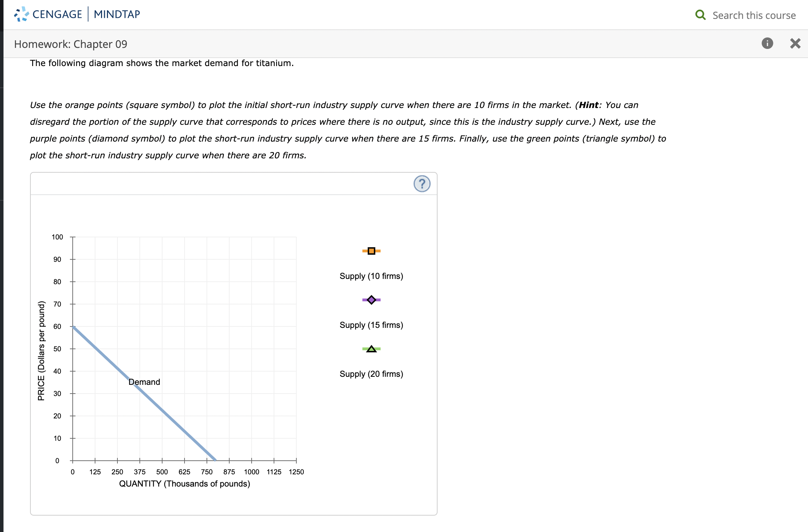The image size is (808, 532).
Task: Select the orange square Supply (10 firms) marker
Action: pos(371,251)
